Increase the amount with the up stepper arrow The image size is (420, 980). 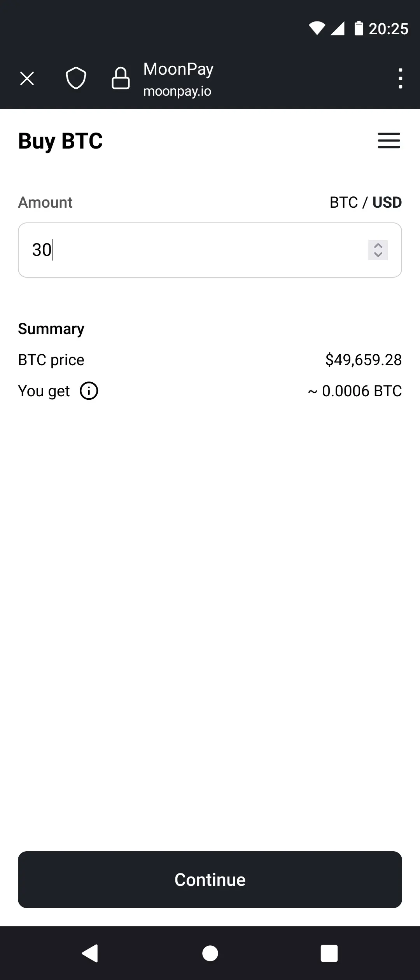tap(378, 246)
